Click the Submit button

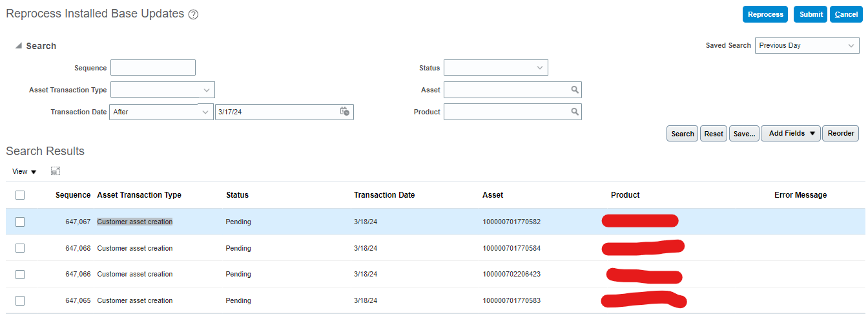click(811, 14)
